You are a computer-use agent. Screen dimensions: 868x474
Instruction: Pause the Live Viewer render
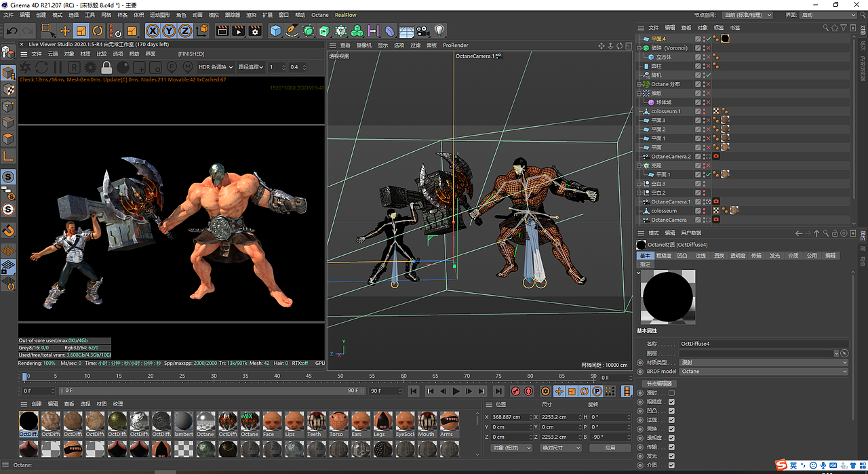click(58, 67)
